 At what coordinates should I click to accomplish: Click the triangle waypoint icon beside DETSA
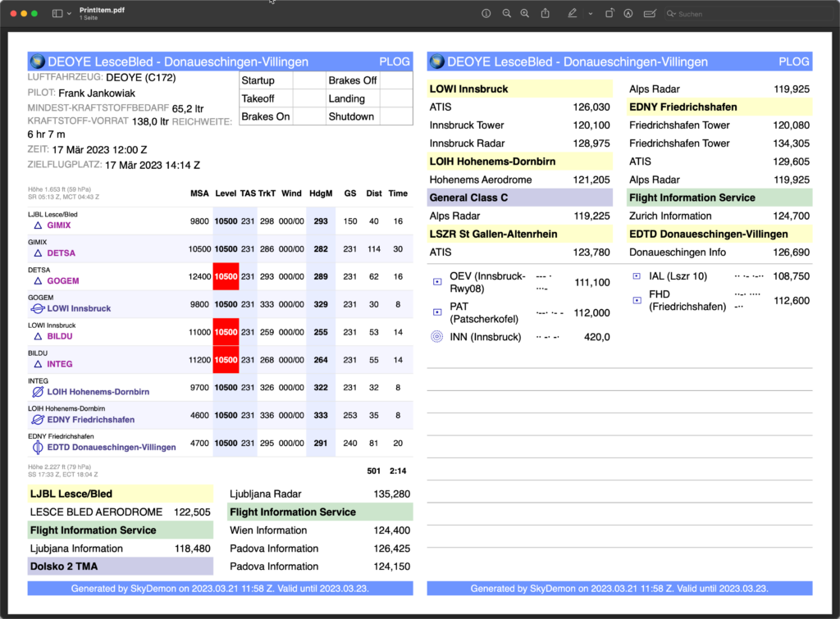tap(38, 253)
